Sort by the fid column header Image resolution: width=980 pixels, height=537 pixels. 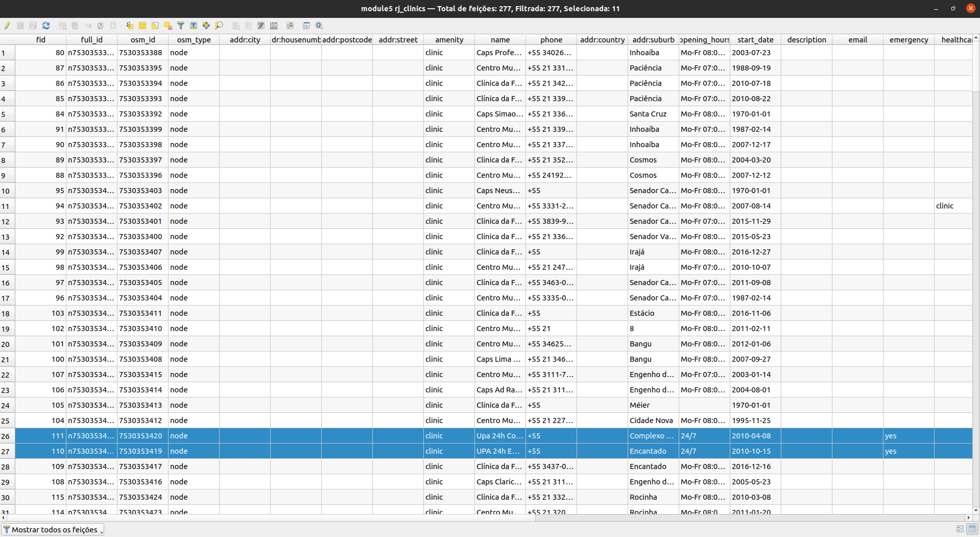click(41, 39)
